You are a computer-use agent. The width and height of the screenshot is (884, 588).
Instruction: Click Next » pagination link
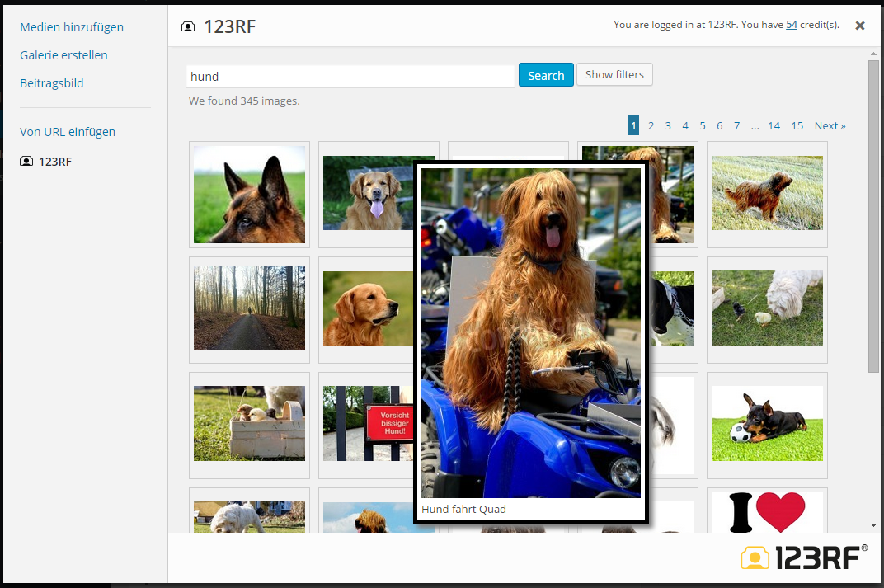[x=830, y=125]
